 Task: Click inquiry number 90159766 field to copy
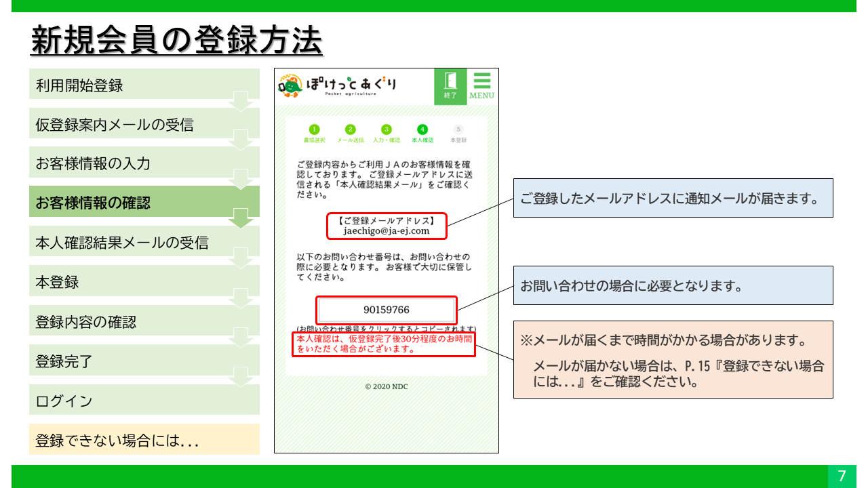[386, 310]
